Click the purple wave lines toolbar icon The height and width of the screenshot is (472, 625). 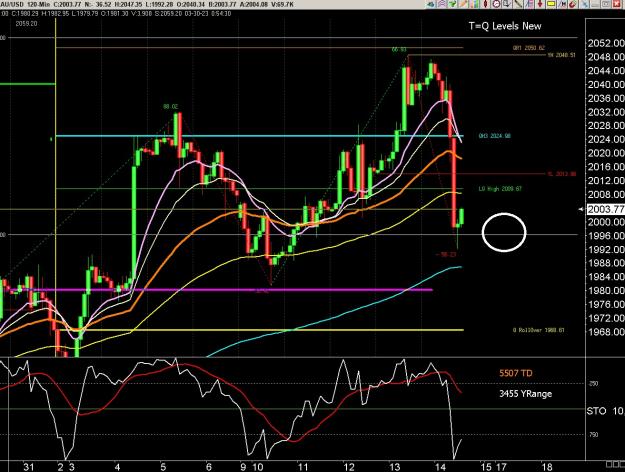[442, 4]
